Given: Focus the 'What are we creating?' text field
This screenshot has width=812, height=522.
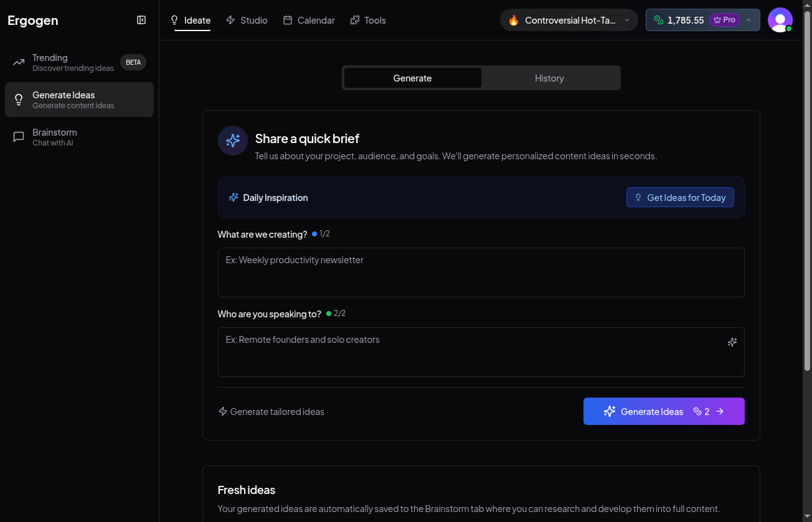Looking at the screenshot, I should point(481,272).
